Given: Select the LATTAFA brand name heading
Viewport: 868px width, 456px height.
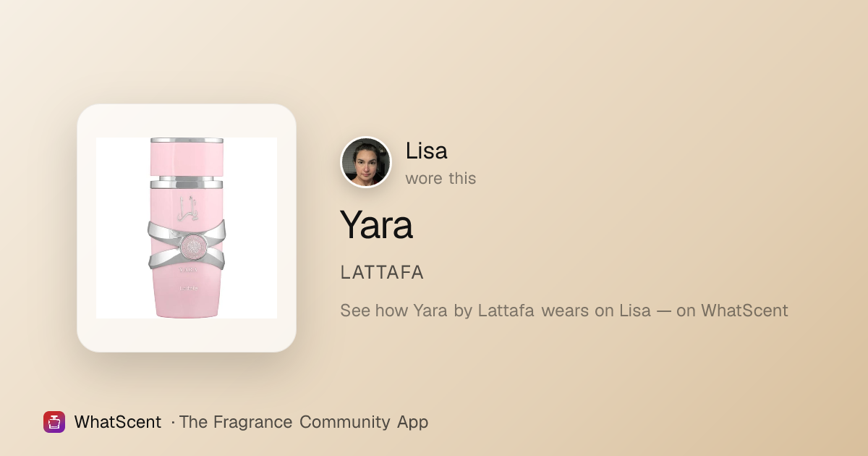Looking at the screenshot, I should click(382, 273).
